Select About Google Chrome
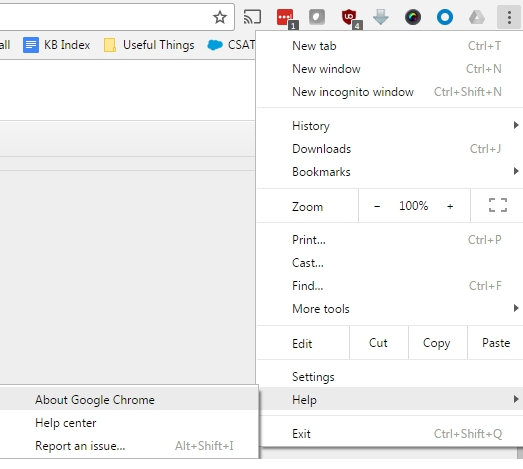The height and width of the screenshot is (469, 523). pyautogui.click(x=129, y=399)
